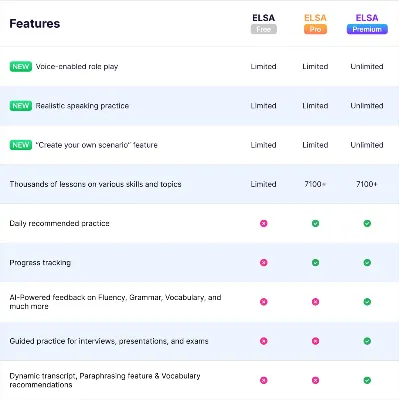Click the NEW badge beside Realistic speaking practice

click(x=21, y=106)
